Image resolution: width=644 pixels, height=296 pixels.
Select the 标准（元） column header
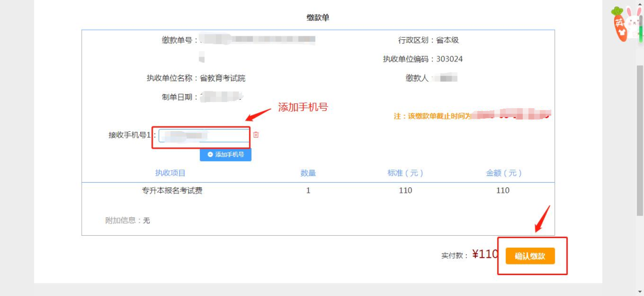(405, 173)
